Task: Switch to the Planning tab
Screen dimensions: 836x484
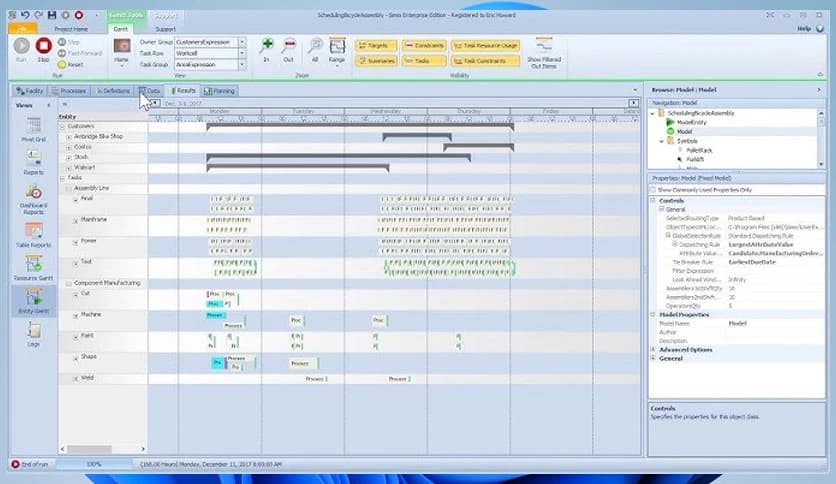Action: [220, 91]
